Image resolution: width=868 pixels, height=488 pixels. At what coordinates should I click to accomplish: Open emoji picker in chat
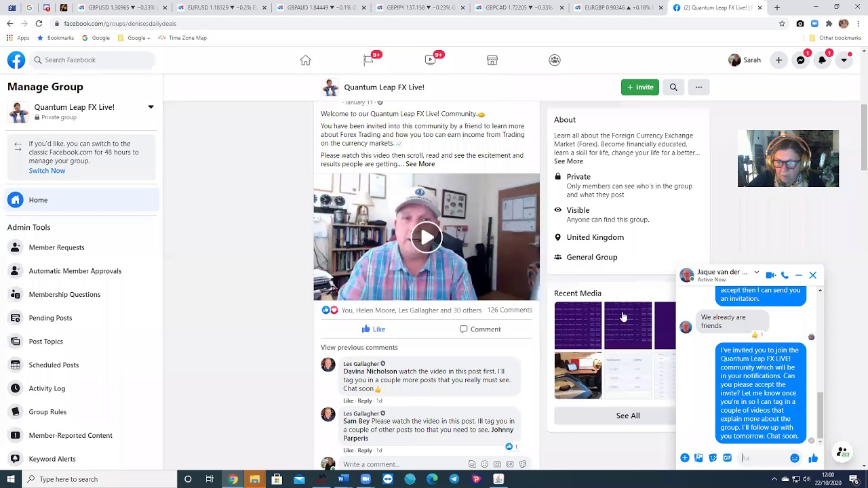point(794,458)
